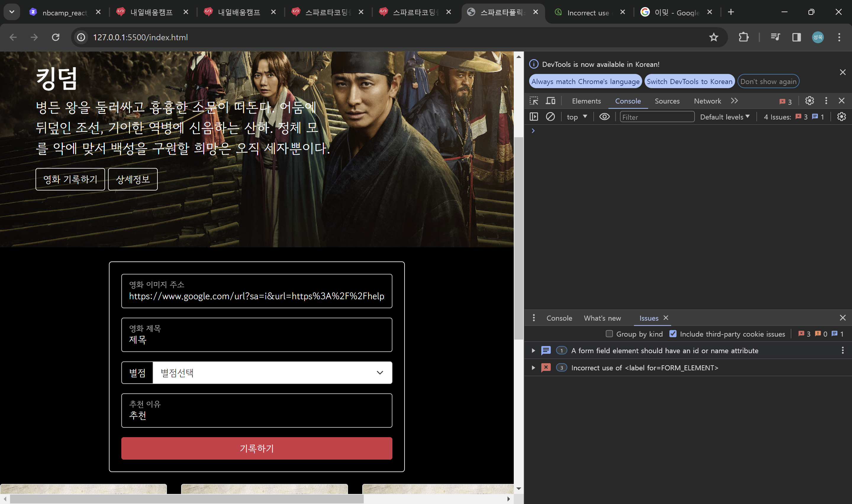
Task: Close the DevTools panel
Action: (841, 101)
